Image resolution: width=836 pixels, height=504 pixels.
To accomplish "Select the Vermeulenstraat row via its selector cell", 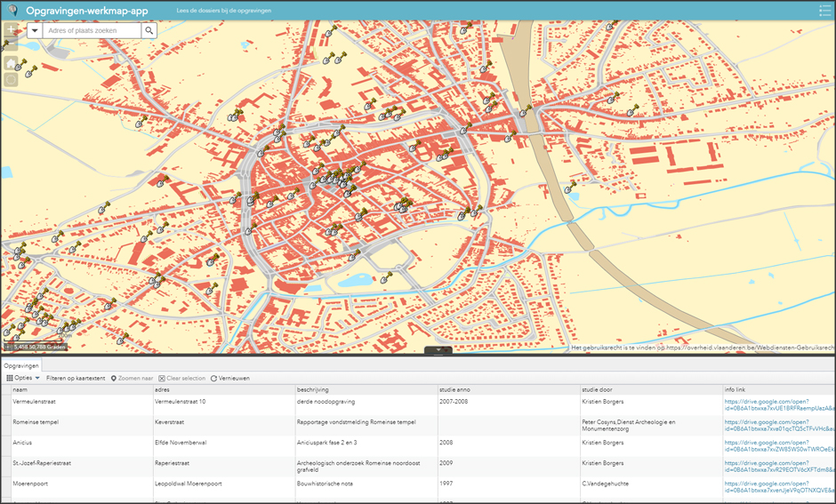I will tap(6, 405).
